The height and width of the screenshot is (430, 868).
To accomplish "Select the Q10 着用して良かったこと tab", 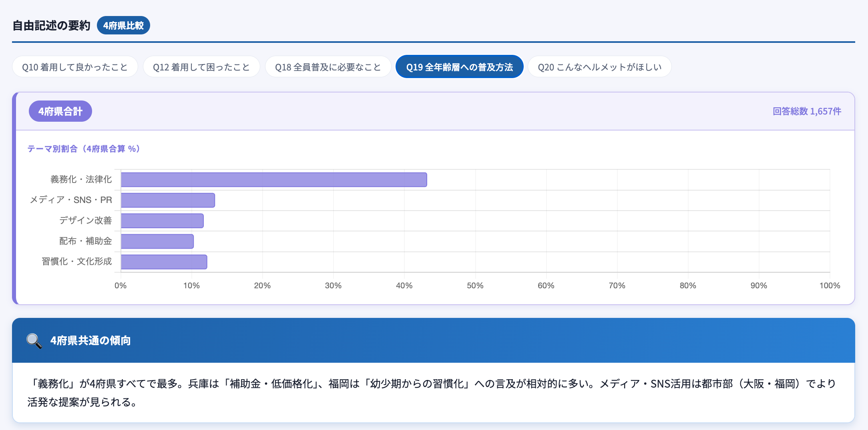I will [75, 67].
